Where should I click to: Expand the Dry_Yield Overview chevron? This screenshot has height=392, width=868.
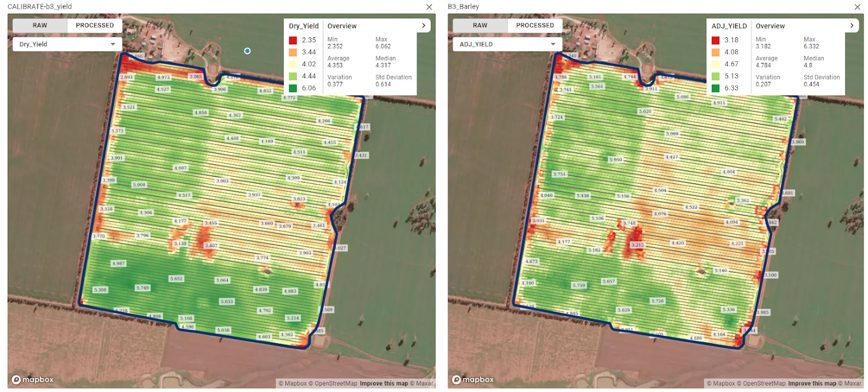(x=424, y=25)
